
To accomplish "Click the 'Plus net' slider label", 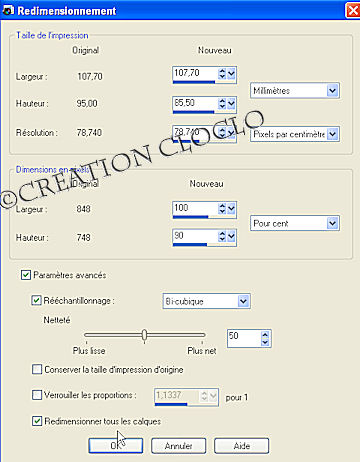I will click(202, 351).
